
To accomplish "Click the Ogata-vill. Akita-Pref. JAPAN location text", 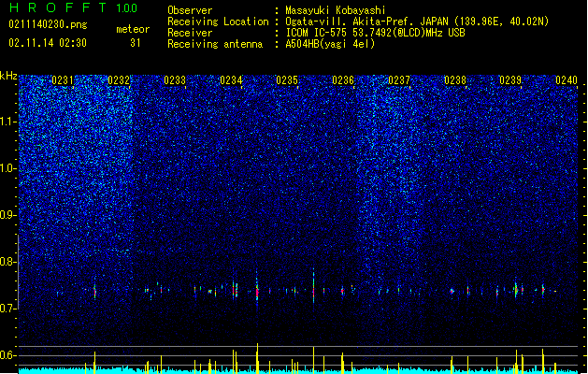I will tap(417, 22).
